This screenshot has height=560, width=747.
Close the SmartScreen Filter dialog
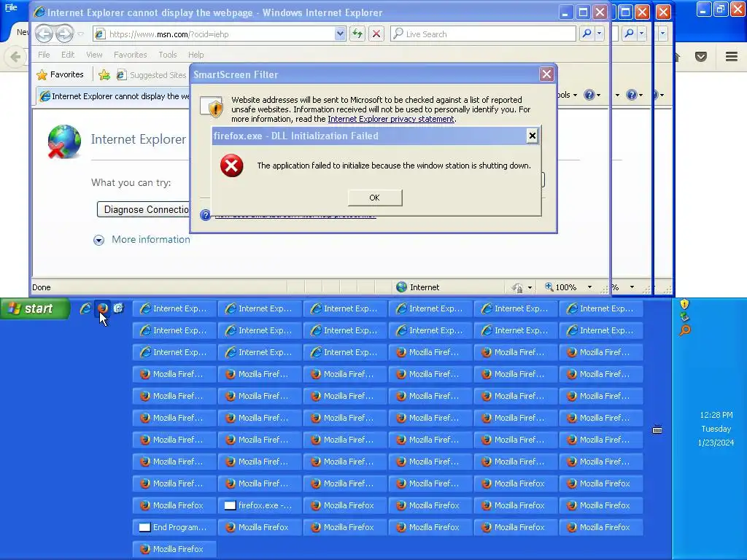(x=546, y=74)
